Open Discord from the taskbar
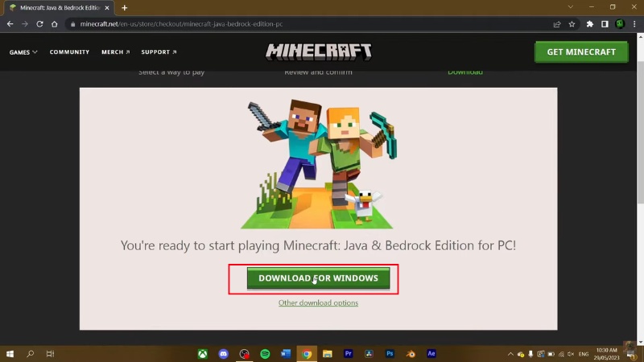Viewport: 644px width, 362px height. click(224, 354)
